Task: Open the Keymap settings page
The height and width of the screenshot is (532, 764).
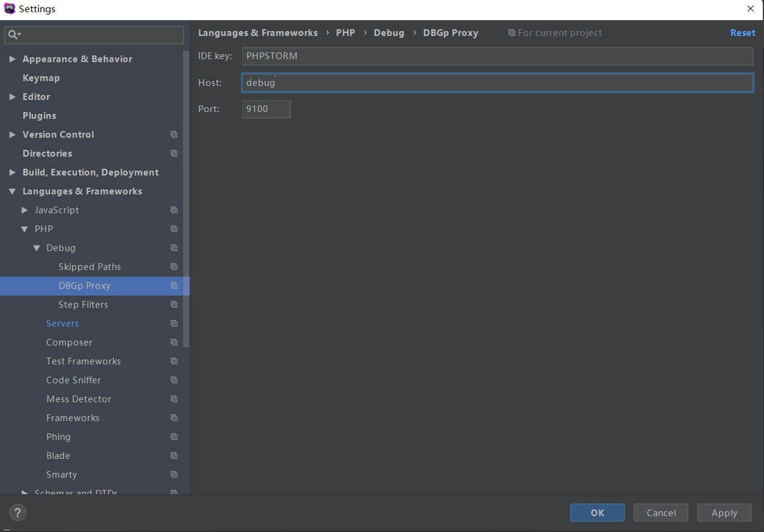Action: (41, 78)
